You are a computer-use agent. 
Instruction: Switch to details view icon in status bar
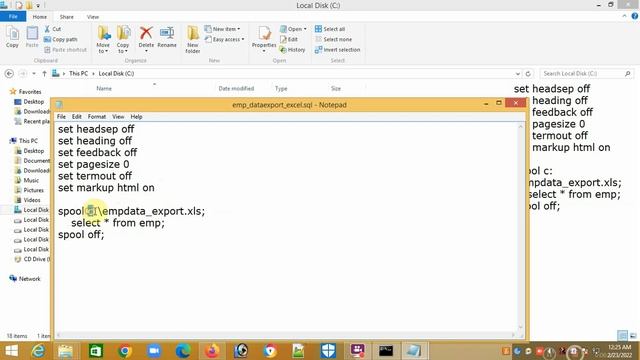pos(622,336)
